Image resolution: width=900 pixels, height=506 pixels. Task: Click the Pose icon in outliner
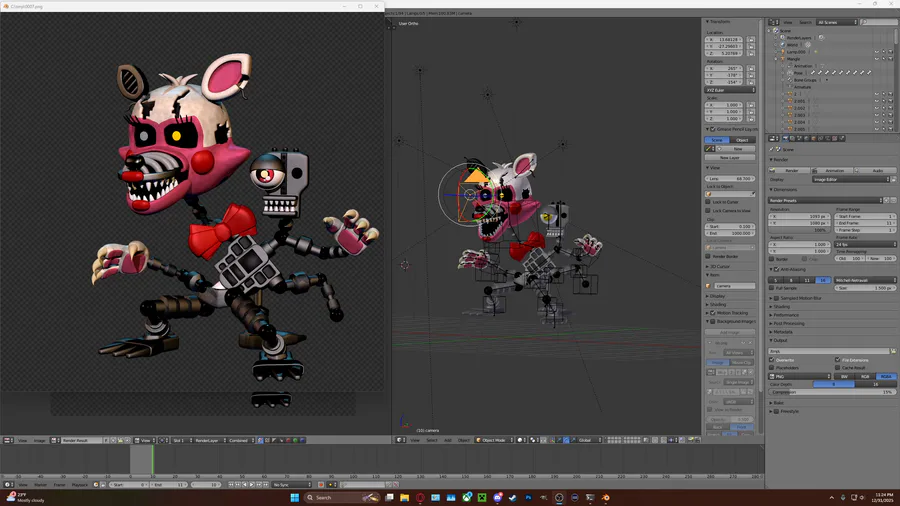pyautogui.click(x=790, y=73)
